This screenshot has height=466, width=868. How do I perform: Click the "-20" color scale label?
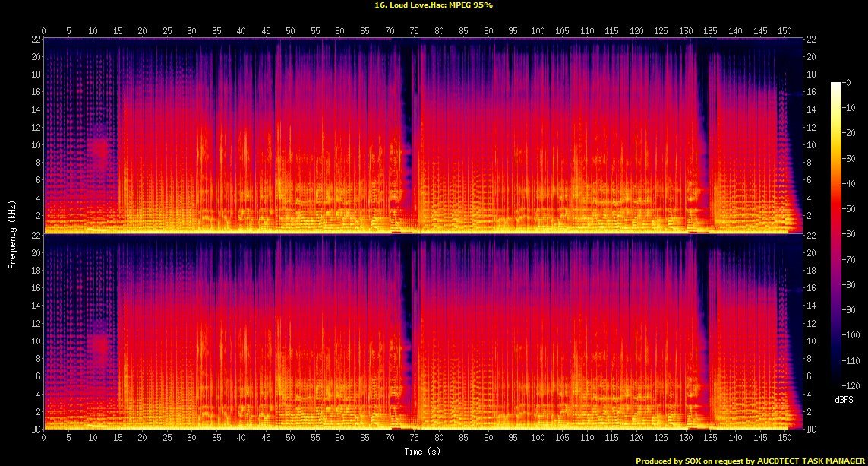pyautogui.click(x=849, y=133)
